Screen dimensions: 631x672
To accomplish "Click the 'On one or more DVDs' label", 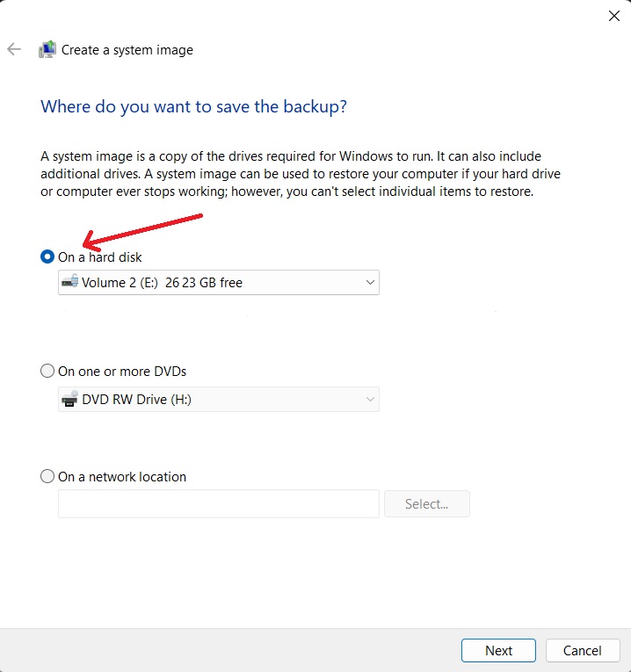I will pos(122,372).
